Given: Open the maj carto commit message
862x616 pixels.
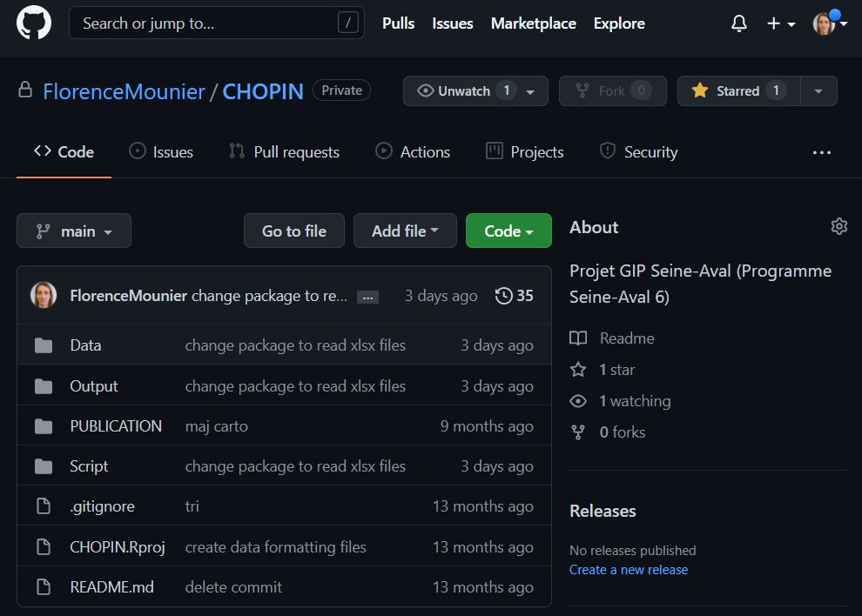Looking at the screenshot, I should [217, 425].
